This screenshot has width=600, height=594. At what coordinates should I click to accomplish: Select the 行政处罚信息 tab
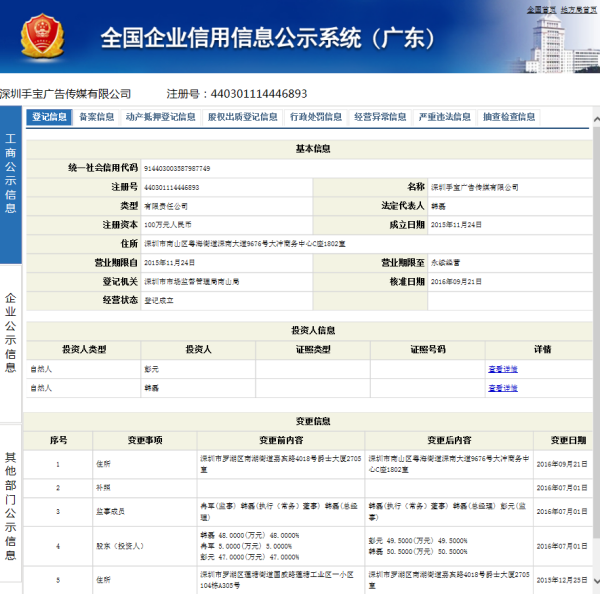coord(316,117)
